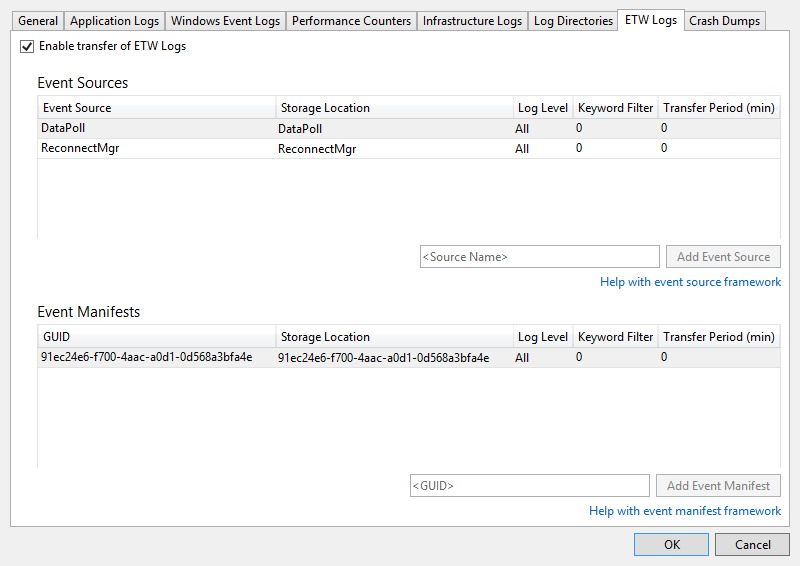Click Keyword Filter header in Event Manifests
The width and height of the screenshot is (800, 566).
point(615,337)
